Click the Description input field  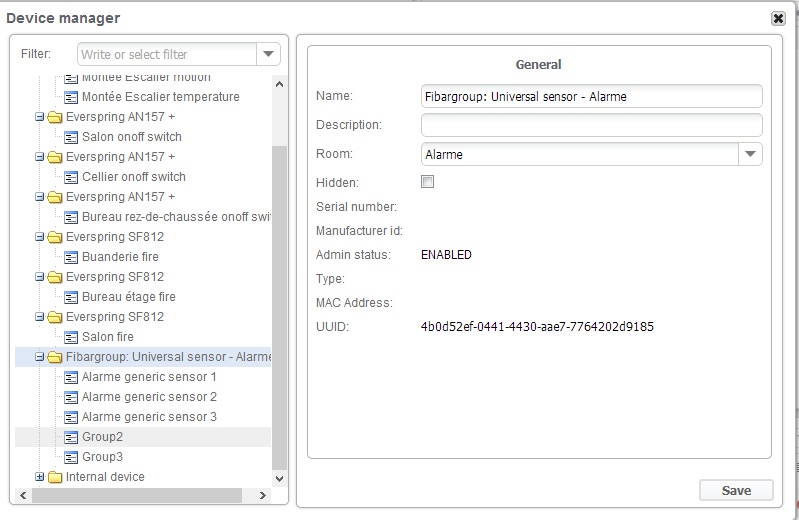[x=591, y=125]
